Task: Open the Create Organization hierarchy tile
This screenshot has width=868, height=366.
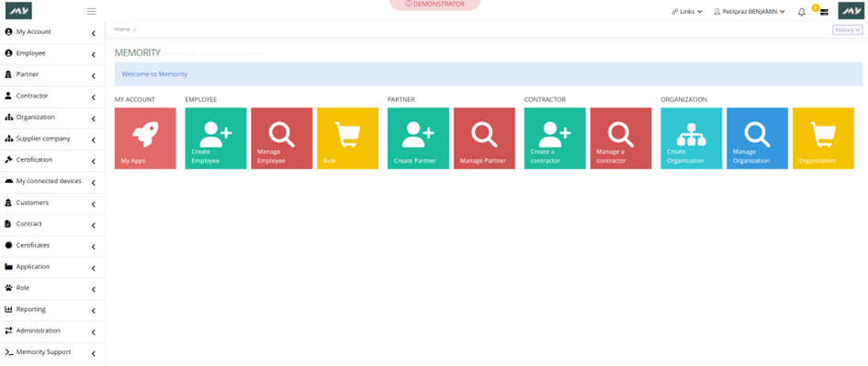Action: 692,138
